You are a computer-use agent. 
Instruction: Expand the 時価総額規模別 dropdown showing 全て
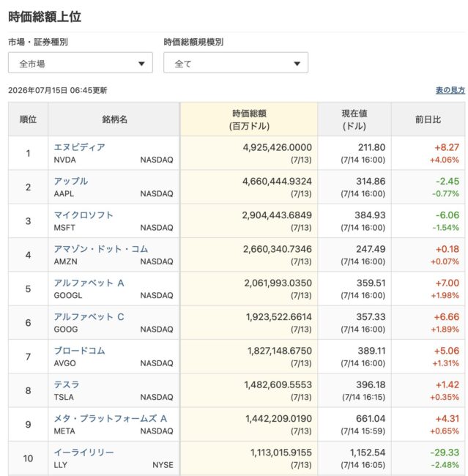point(236,63)
